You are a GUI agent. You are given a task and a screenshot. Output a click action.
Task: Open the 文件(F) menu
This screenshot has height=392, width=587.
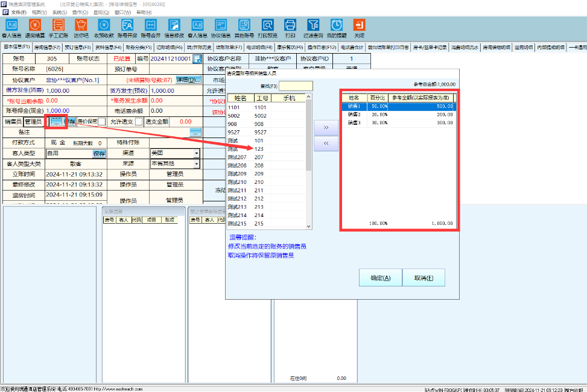click(x=19, y=12)
